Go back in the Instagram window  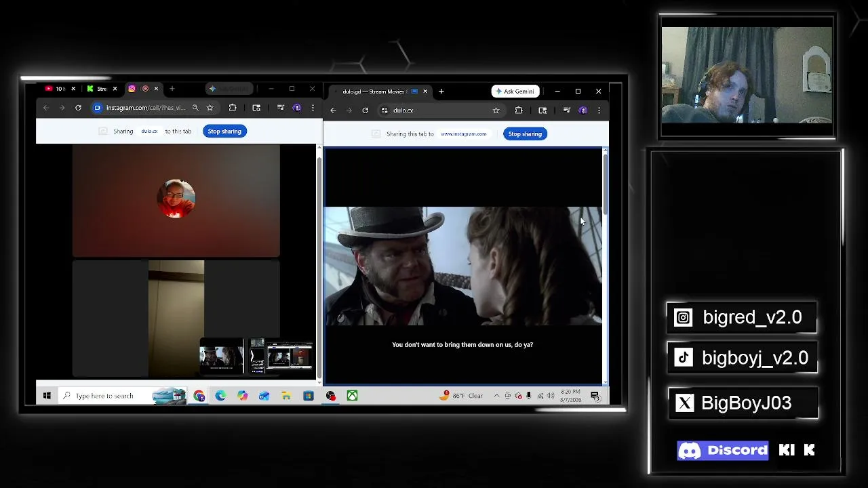click(46, 108)
